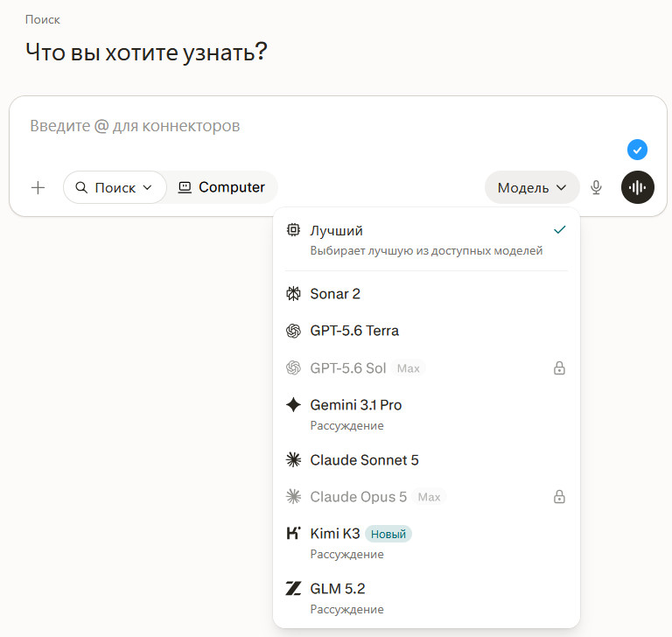The width and height of the screenshot is (672, 637).
Task: Choose Claude Sonnet 5 from model list
Action: (426, 460)
